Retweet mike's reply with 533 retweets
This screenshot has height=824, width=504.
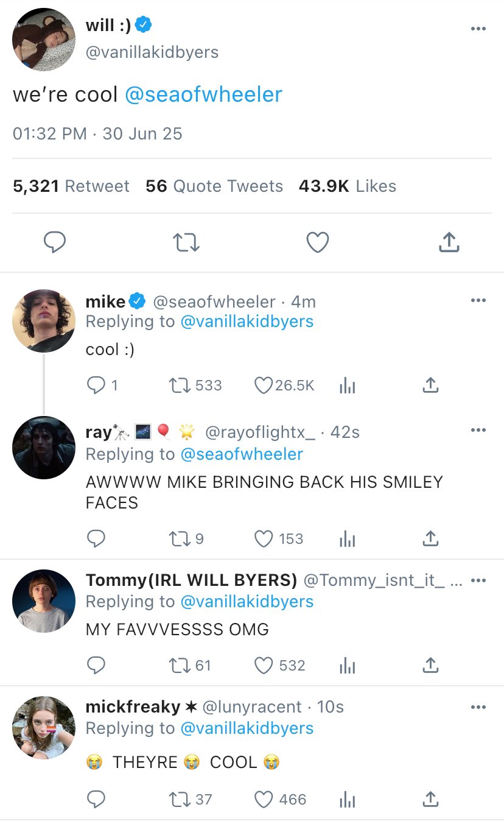(177, 386)
